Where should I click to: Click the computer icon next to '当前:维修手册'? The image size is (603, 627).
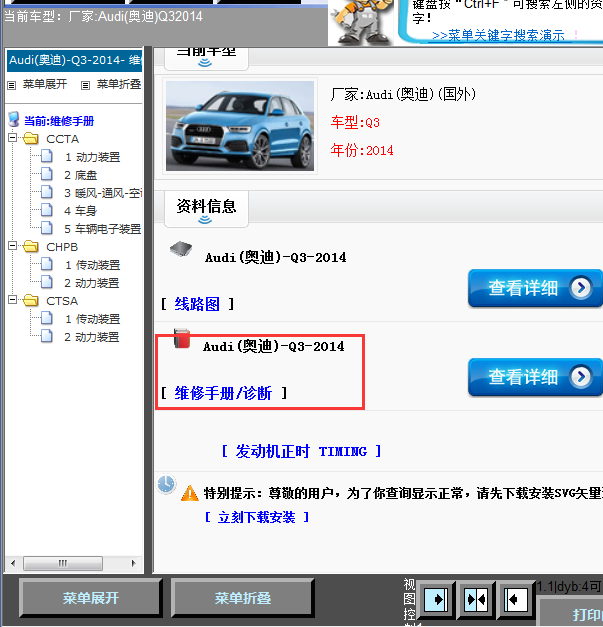pyautogui.click(x=14, y=119)
